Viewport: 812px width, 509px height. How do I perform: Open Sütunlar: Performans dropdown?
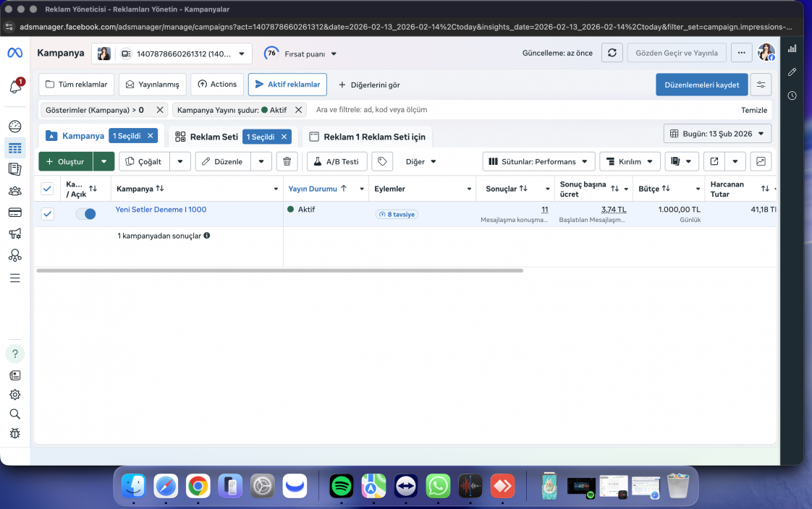(x=538, y=161)
